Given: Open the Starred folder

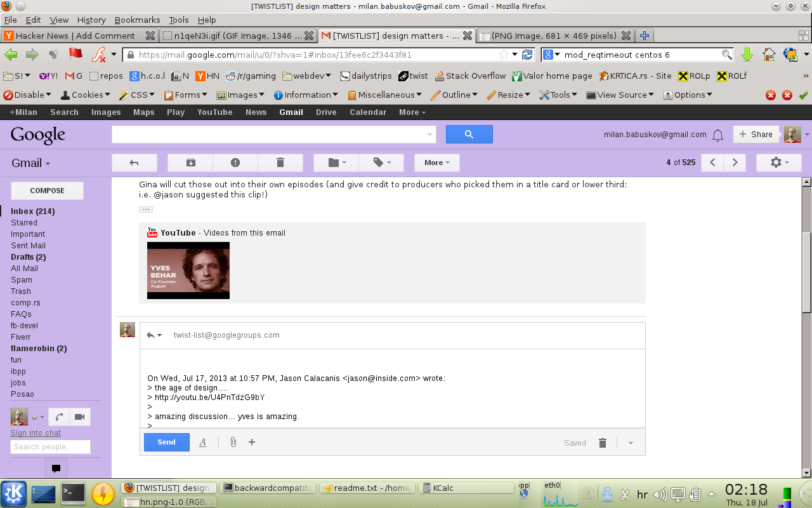Looking at the screenshot, I should pyautogui.click(x=24, y=222).
